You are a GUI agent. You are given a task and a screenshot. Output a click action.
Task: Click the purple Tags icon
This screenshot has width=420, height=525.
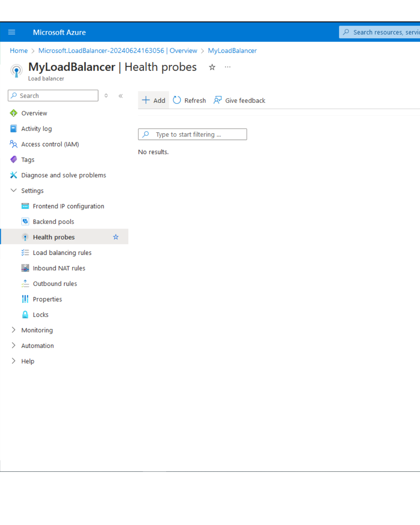(x=13, y=159)
